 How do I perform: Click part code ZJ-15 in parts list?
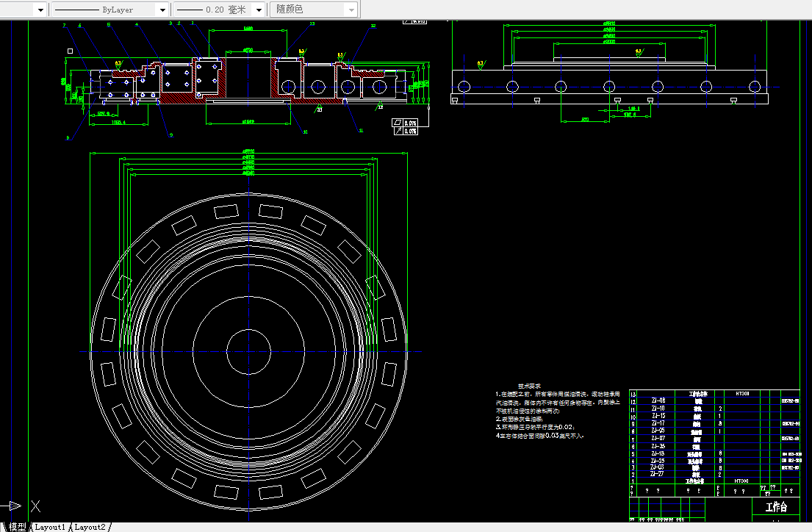[658, 415]
